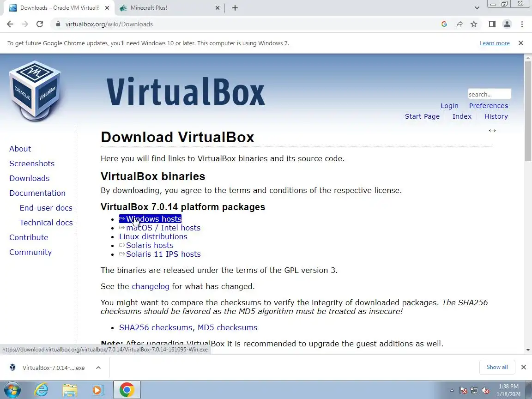Reload the current page
Viewport: 532px width, 399px height.
[x=40, y=24]
